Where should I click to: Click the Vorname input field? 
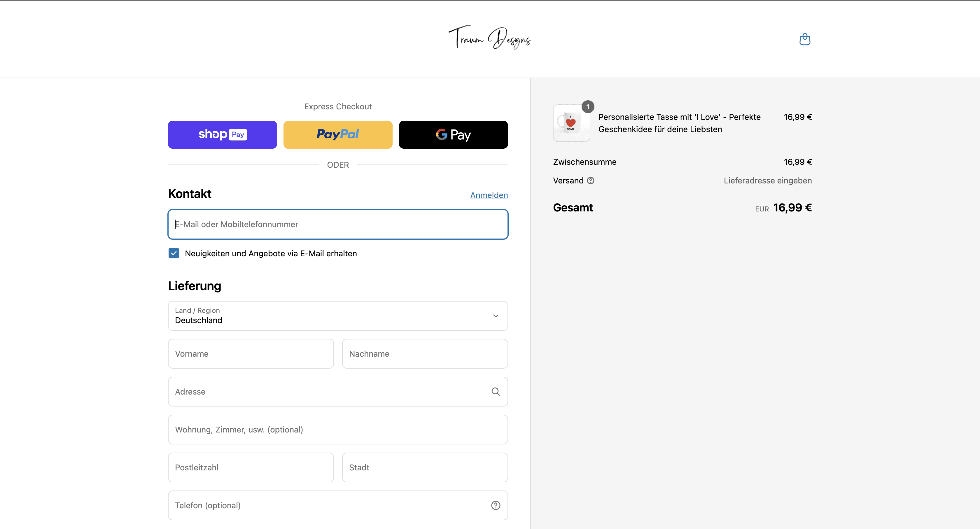coord(251,354)
